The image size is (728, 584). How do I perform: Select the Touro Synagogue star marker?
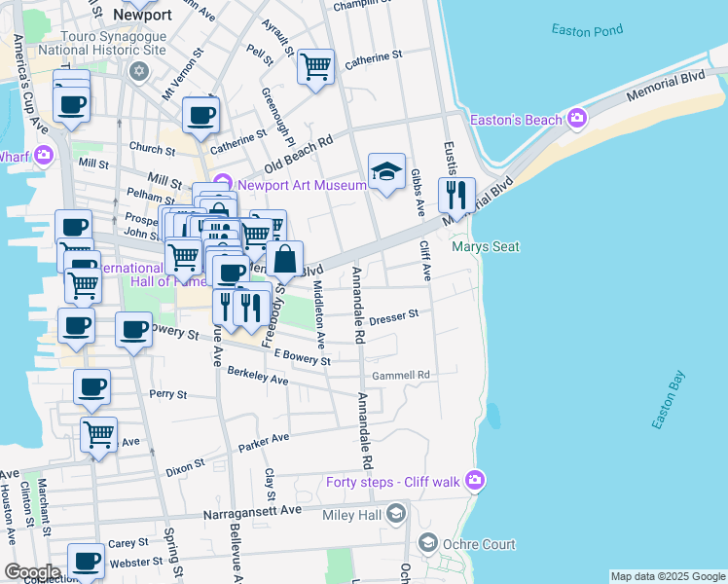click(139, 72)
